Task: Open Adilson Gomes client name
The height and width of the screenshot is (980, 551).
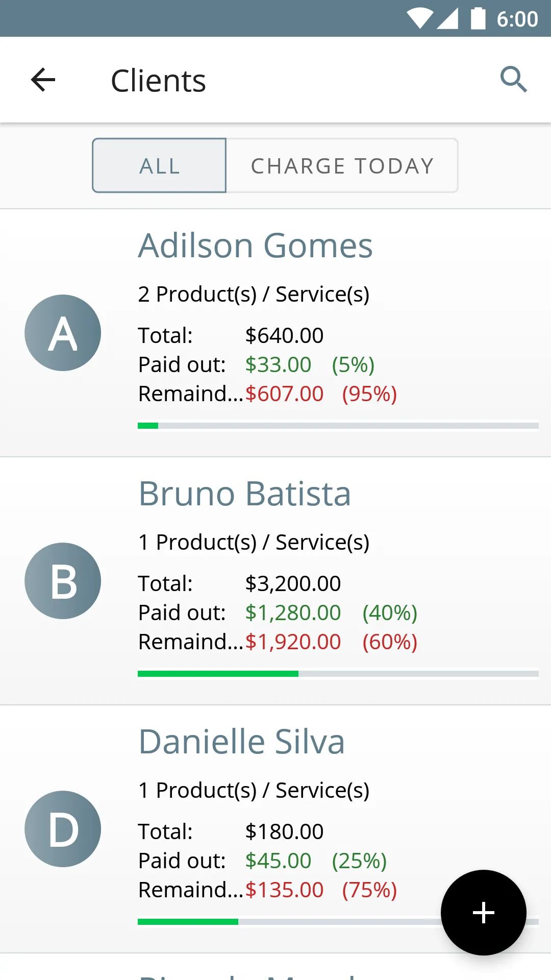Action: coord(256,246)
